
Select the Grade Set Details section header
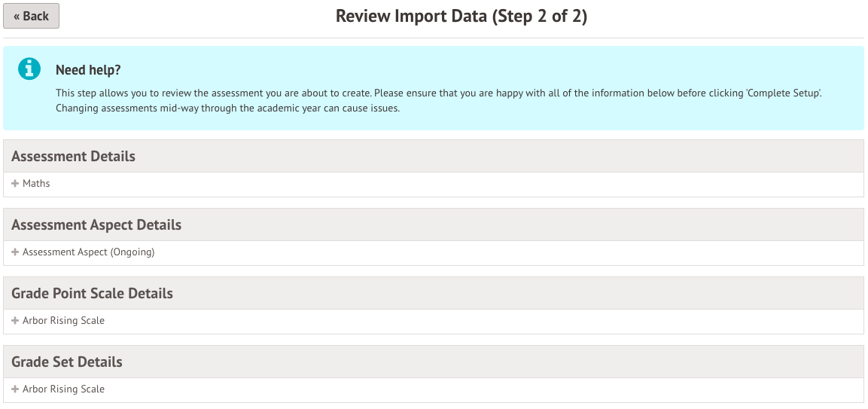[x=67, y=362]
